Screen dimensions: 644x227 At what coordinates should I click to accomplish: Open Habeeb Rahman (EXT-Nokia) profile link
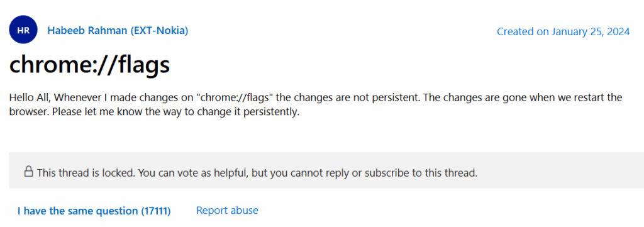click(x=118, y=31)
